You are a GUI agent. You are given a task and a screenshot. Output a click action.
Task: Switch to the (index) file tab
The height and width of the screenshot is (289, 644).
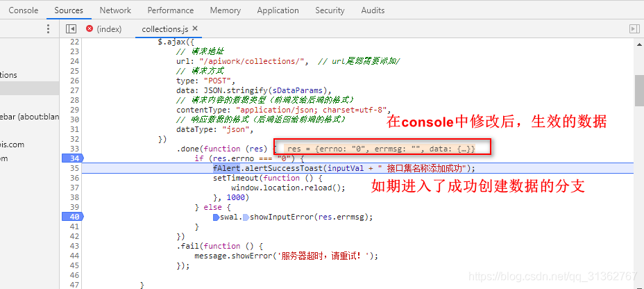109,28
